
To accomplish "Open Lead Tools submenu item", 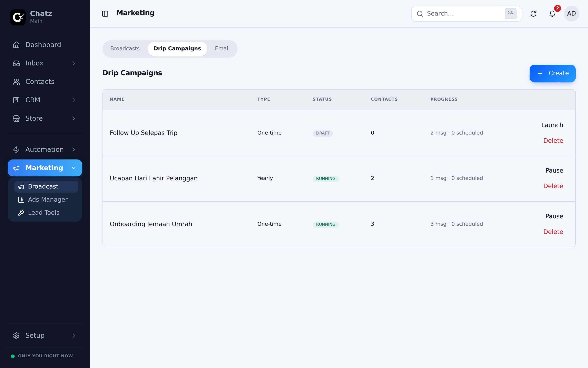I will click(46, 213).
